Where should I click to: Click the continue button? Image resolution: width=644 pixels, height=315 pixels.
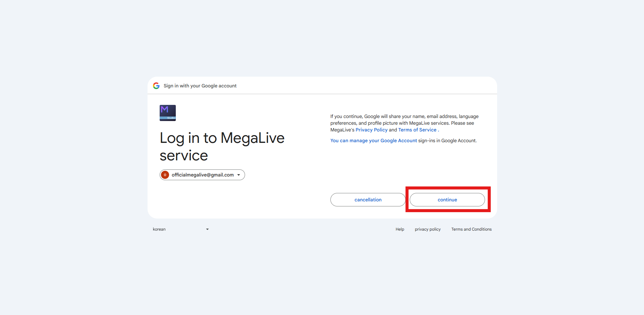pos(447,200)
